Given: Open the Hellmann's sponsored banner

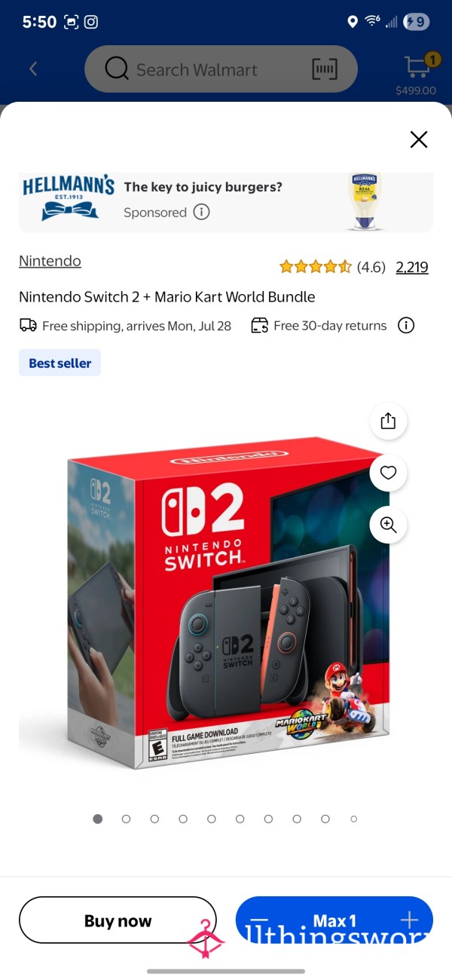Looking at the screenshot, I should pos(226,202).
